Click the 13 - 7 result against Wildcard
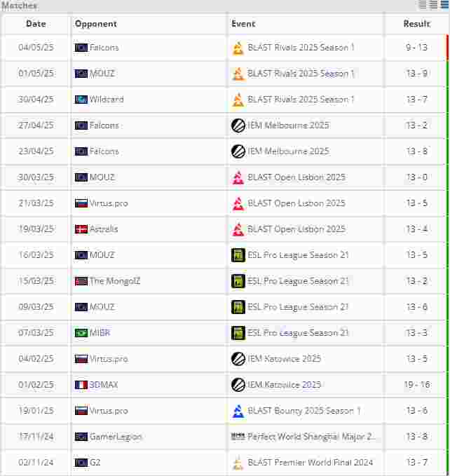Screen dimensions: 450x476 pos(416,100)
